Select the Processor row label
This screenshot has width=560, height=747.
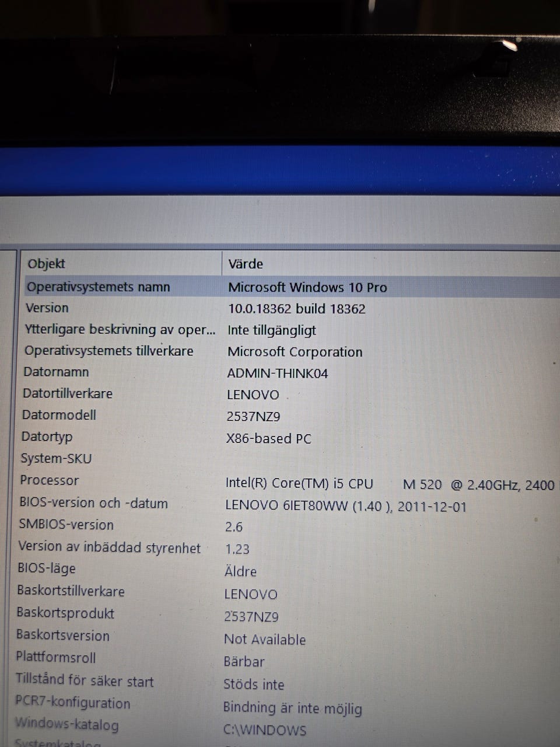pyautogui.click(x=49, y=480)
